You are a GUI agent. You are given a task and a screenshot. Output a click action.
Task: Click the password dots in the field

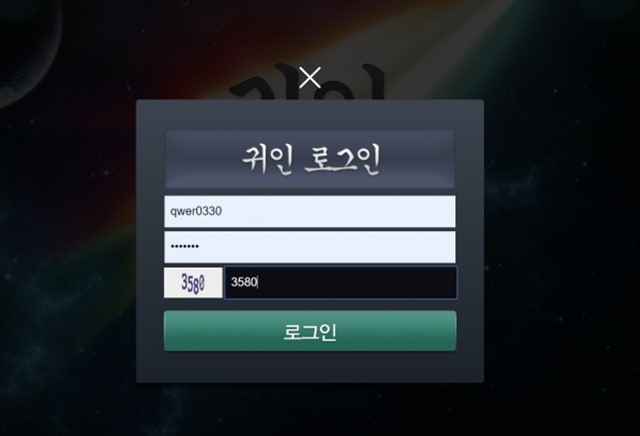184,246
